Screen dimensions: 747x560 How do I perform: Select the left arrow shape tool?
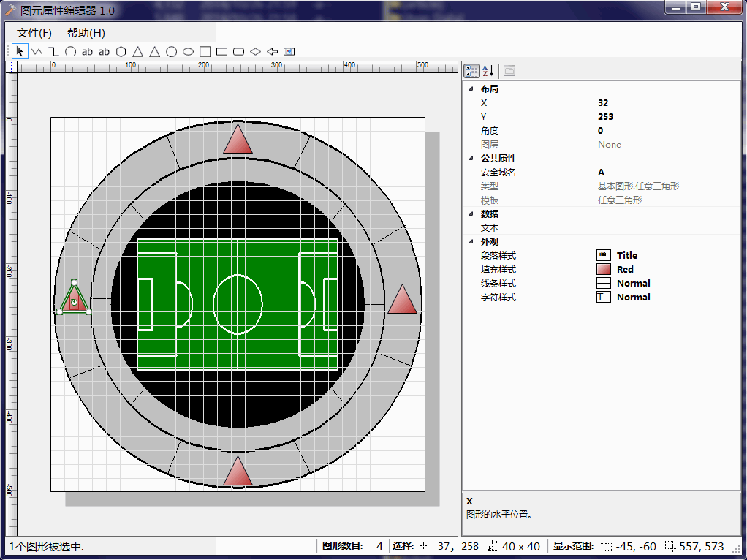coord(272,51)
